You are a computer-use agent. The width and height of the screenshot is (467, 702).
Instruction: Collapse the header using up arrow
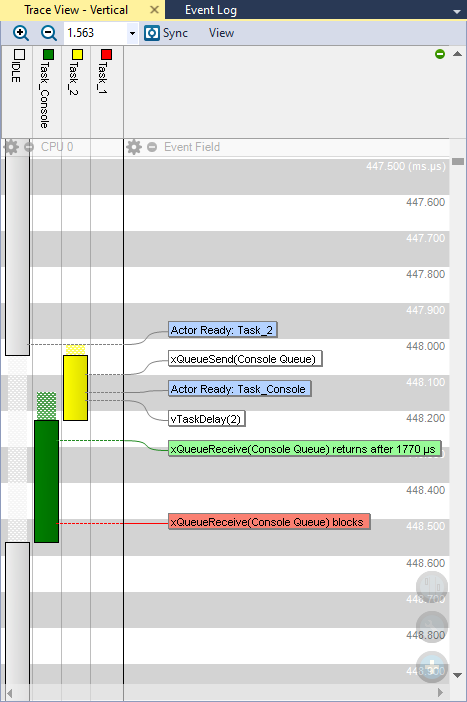[457, 54]
